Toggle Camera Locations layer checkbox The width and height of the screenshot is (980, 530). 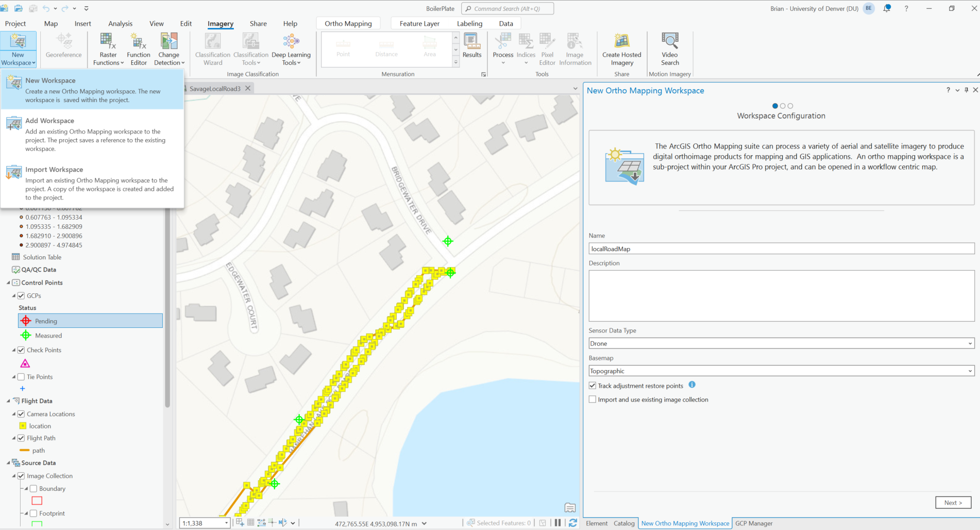[x=21, y=414]
